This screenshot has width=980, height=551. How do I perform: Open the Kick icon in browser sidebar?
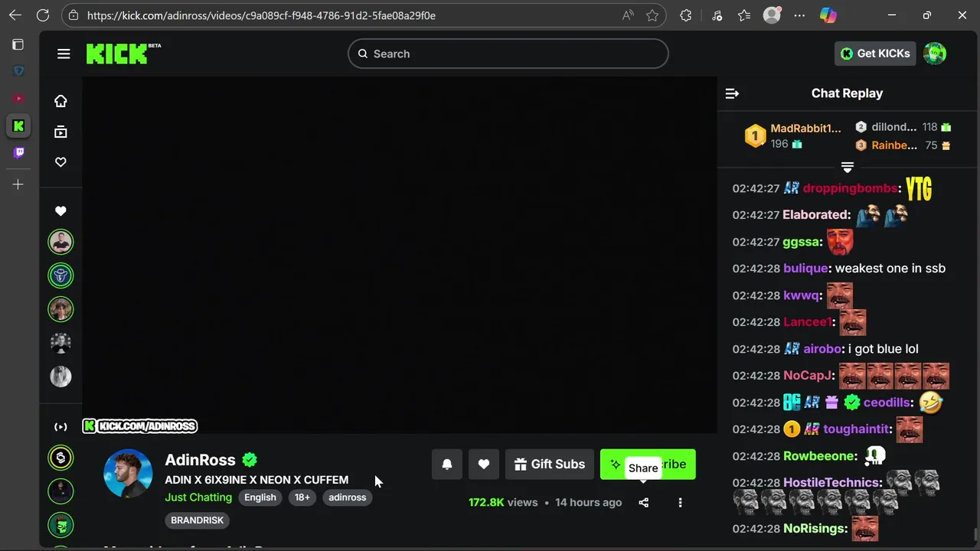click(18, 126)
